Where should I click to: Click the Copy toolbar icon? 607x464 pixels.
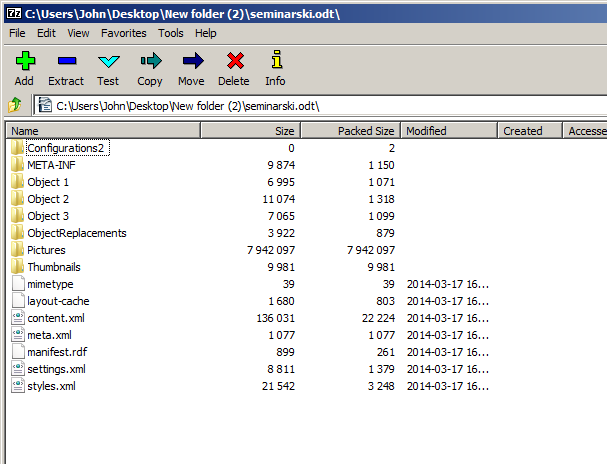click(x=150, y=62)
